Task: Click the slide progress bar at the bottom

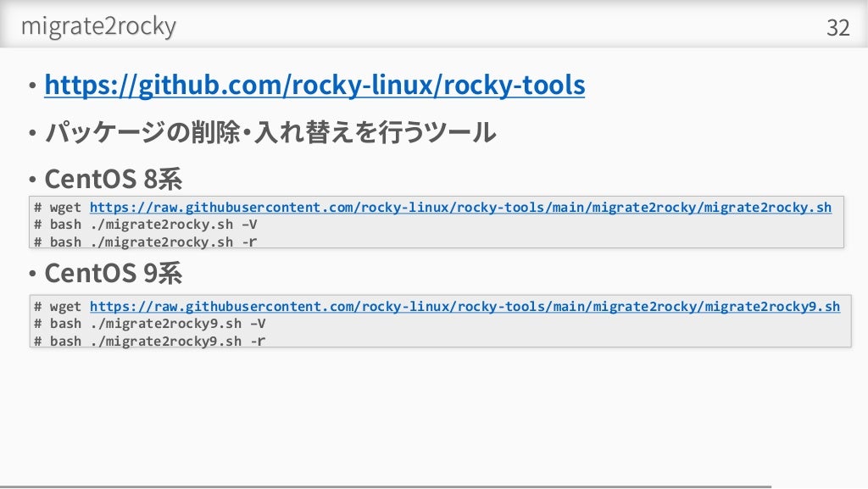Action: pos(386,486)
